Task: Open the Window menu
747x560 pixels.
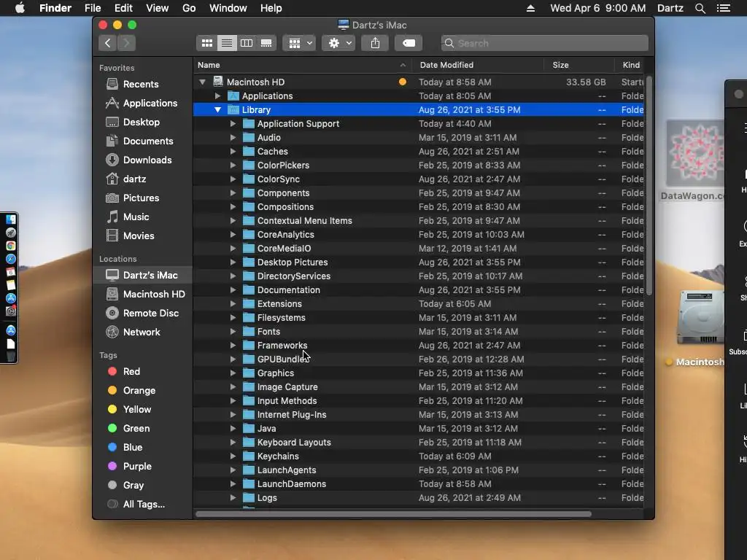Action: point(228,8)
